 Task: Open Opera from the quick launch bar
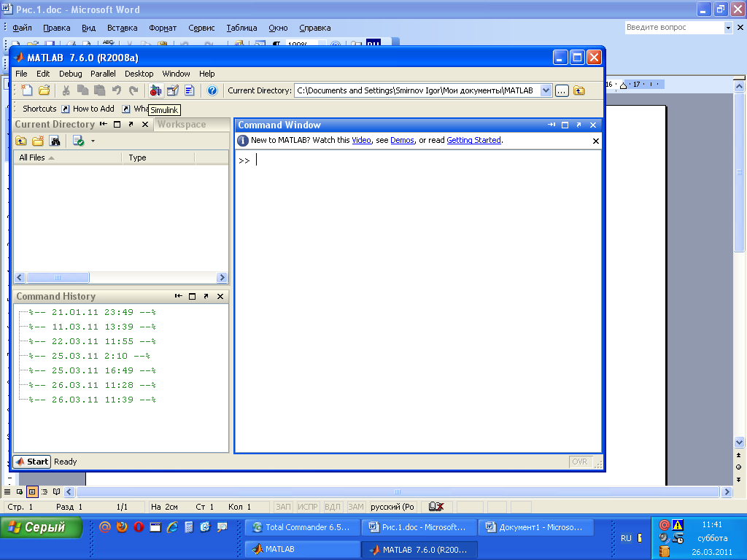139,526
